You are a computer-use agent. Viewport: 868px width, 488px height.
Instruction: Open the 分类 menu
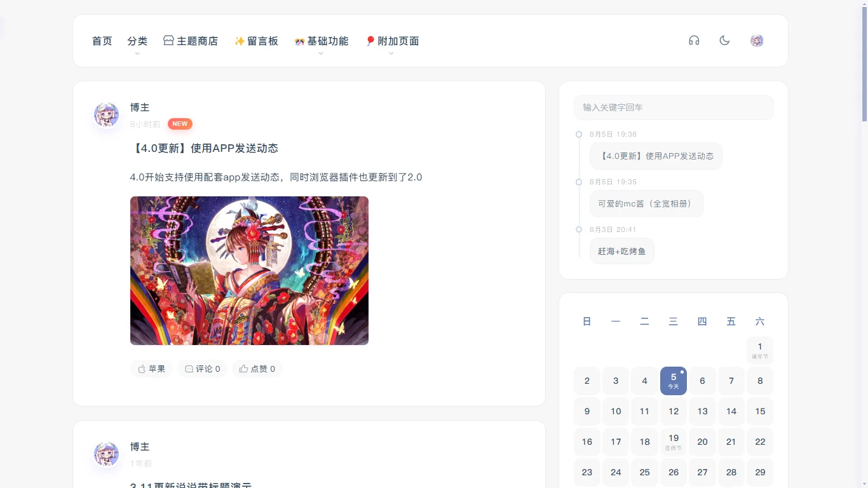137,41
